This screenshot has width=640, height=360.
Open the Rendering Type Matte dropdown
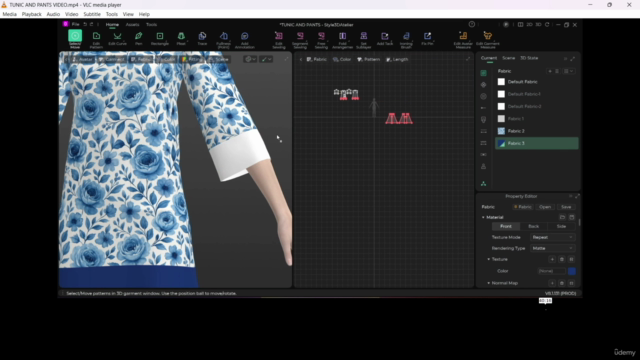click(553, 248)
